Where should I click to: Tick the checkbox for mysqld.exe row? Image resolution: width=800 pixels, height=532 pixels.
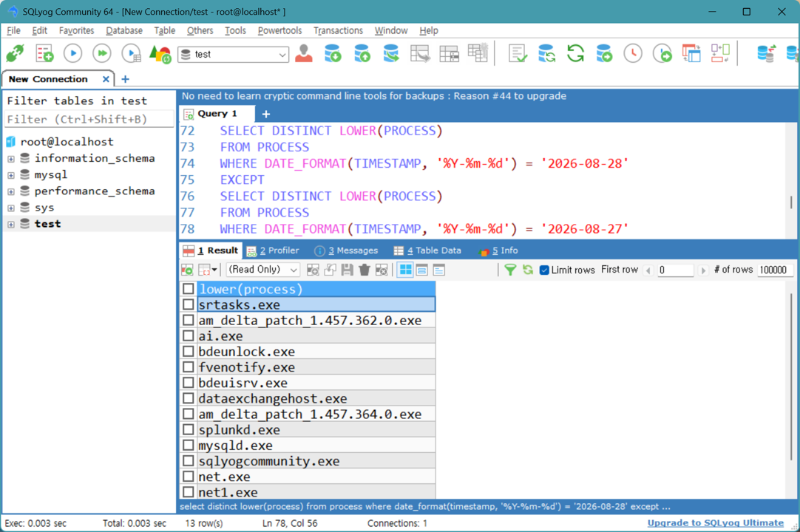[x=189, y=446]
